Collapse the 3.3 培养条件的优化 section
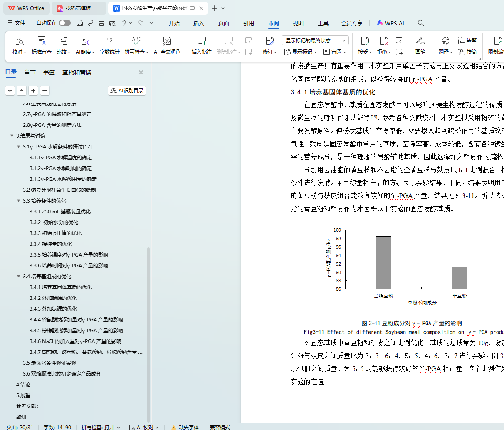Viewport: 504px width, 430px height. [x=18, y=200]
